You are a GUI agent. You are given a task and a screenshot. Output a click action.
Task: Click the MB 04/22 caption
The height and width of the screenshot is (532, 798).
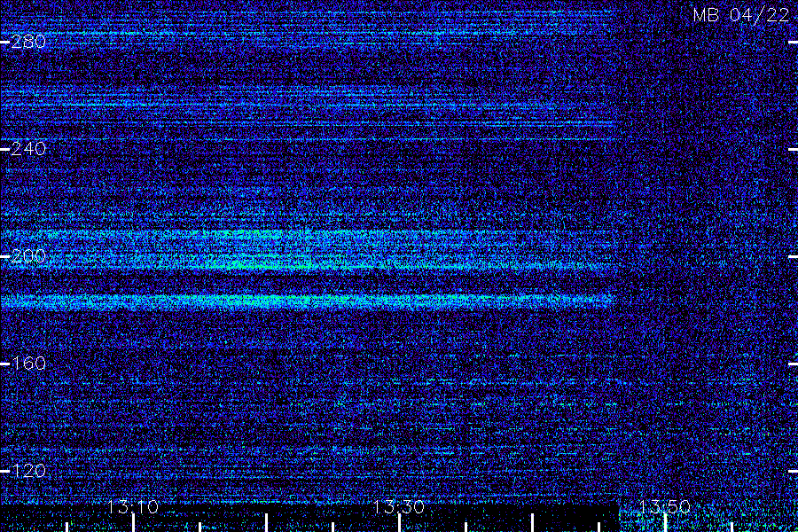(x=741, y=15)
